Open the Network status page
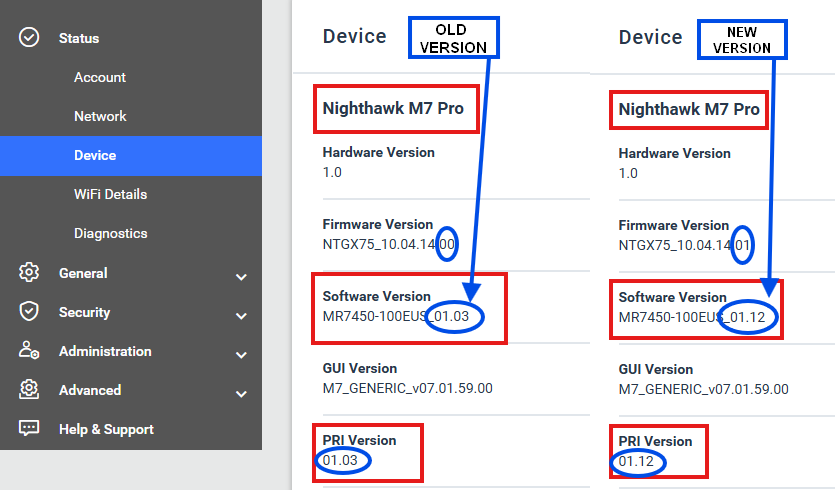The height and width of the screenshot is (490, 835). [100, 116]
